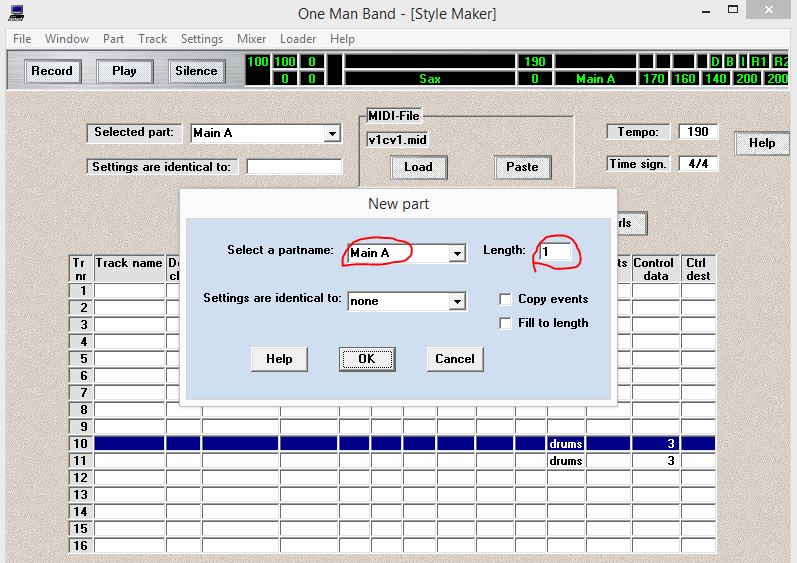Minimize the One Man Band window
Image resolution: width=797 pixels, height=563 pixels.
click(x=706, y=10)
